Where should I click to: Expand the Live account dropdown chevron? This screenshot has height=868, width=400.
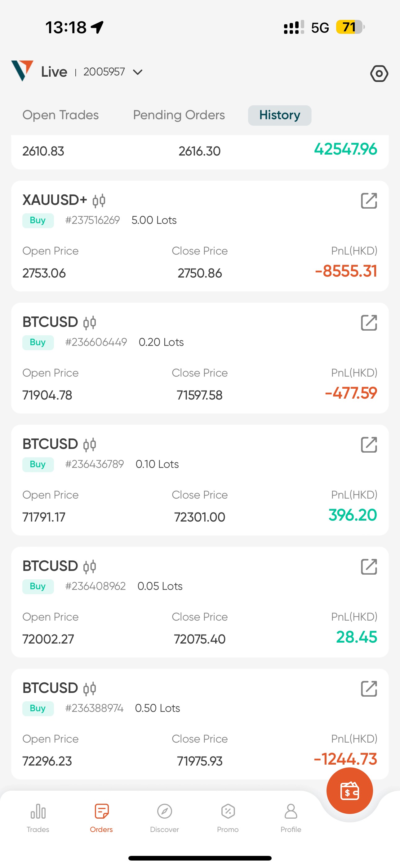138,72
